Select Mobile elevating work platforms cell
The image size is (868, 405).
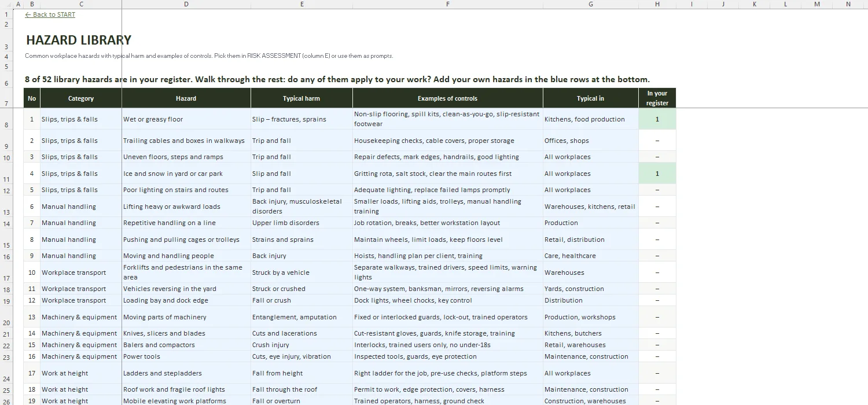pyautogui.click(x=186, y=400)
